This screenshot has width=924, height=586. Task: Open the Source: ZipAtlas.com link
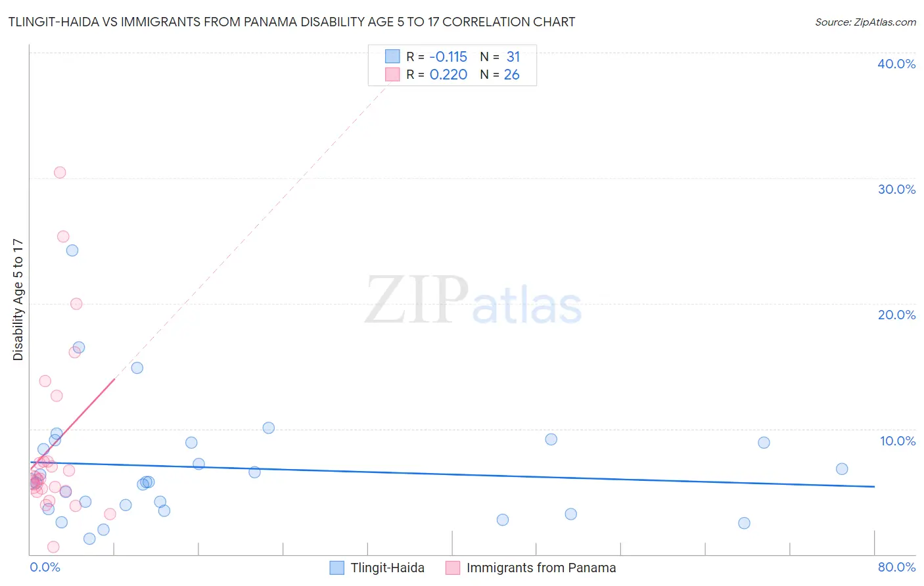866,22
